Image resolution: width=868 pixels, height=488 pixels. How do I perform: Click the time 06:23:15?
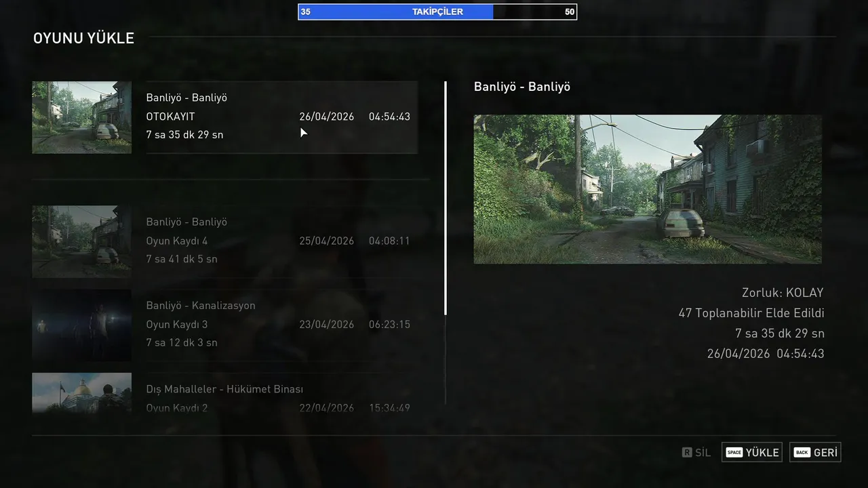(x=389, y=325)
